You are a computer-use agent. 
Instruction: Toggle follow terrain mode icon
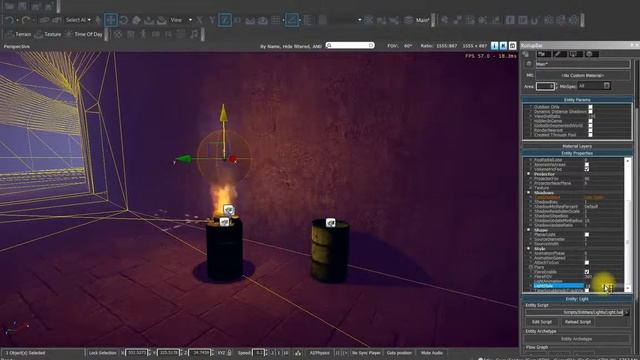tap(250, 20)
